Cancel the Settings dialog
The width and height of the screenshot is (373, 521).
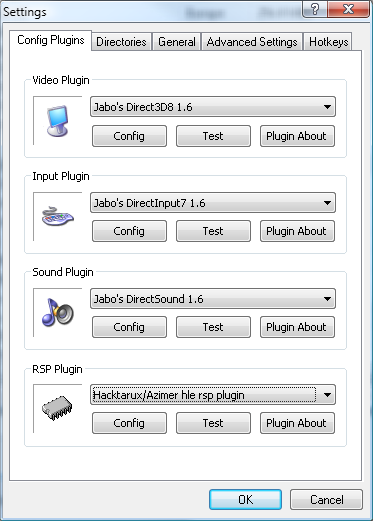(326, 499)
